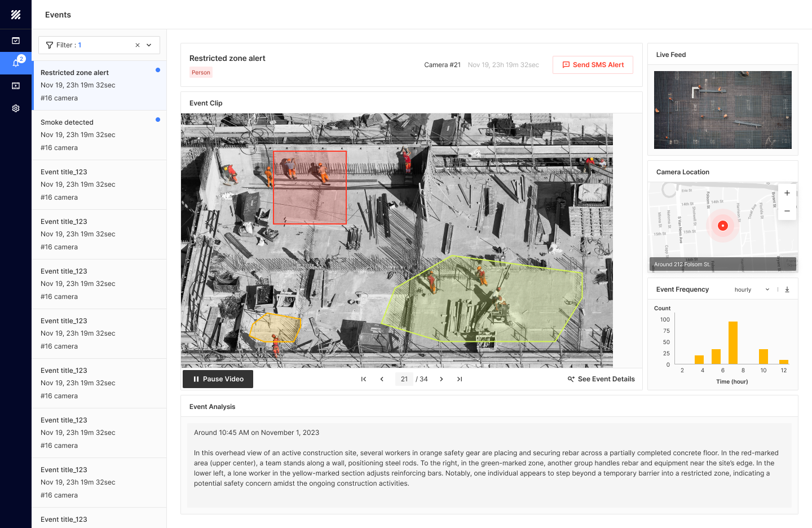Viewport: 812px width, 528px height.
Task: Pause the event clip video
Action: coord(217,379)
